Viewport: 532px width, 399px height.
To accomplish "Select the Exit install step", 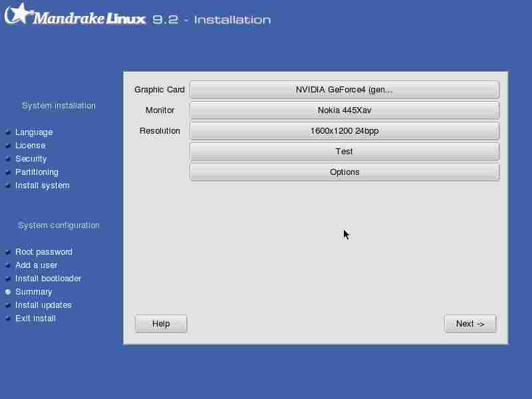I will coord(35,319).
